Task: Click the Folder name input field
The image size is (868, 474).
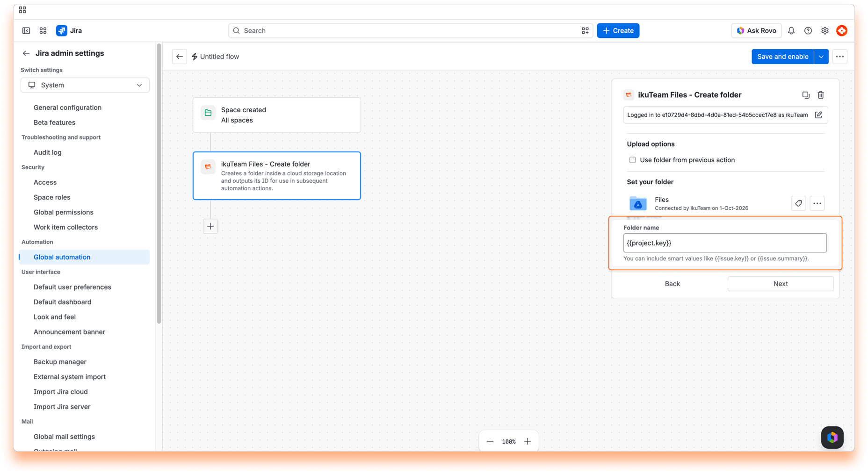Action: point(724,243)
